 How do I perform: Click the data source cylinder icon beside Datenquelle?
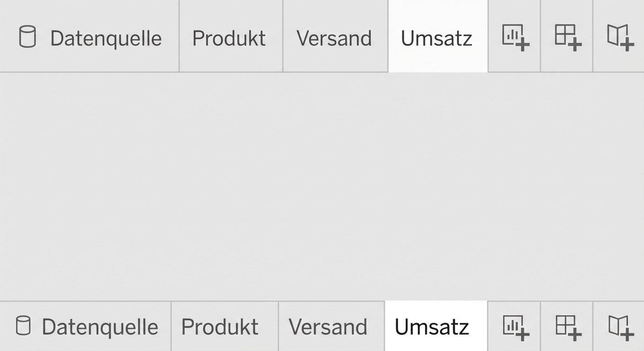[x=27, y=38]
